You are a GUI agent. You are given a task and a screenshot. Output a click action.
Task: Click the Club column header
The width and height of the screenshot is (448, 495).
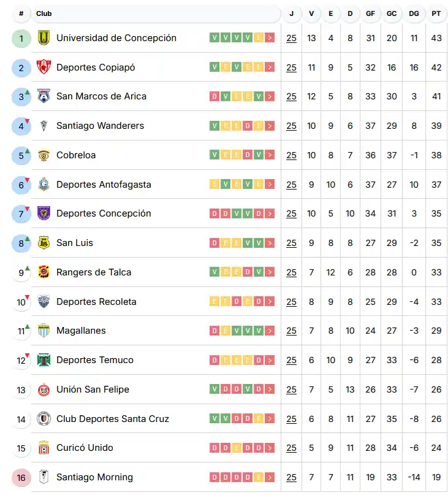pos(43,13)
